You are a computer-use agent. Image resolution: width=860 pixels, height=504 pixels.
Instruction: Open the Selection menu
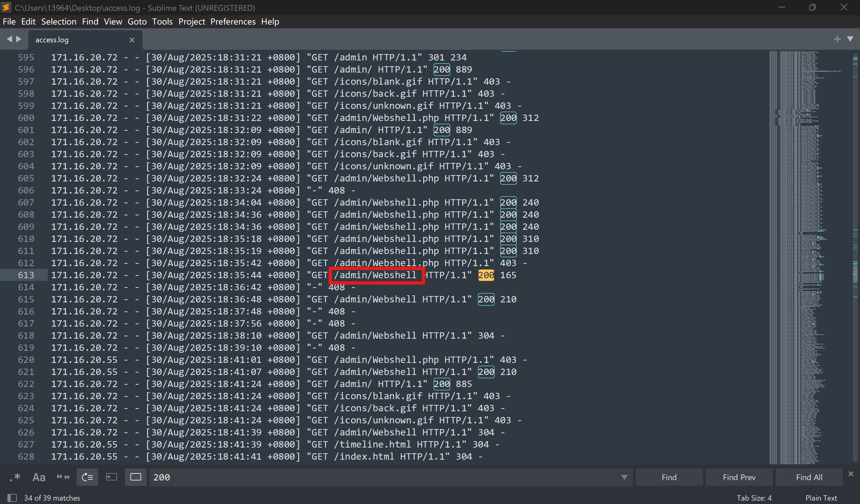click(59, 22)
